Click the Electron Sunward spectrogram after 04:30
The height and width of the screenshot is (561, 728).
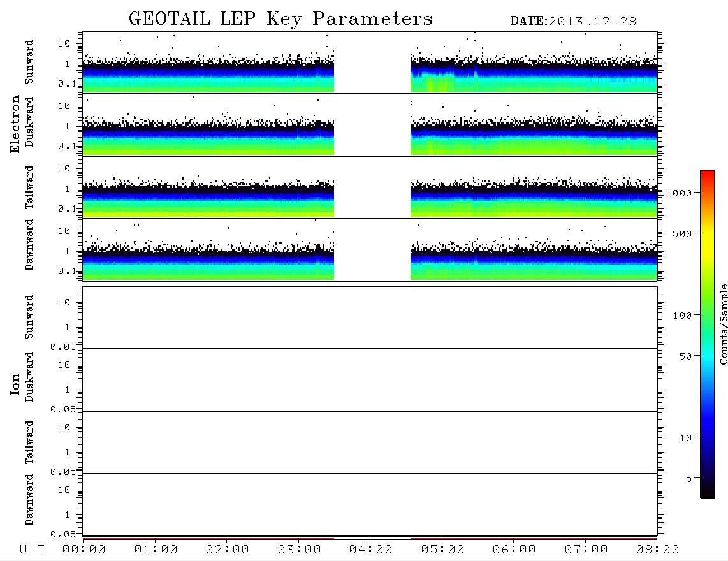tap(534, 62)
